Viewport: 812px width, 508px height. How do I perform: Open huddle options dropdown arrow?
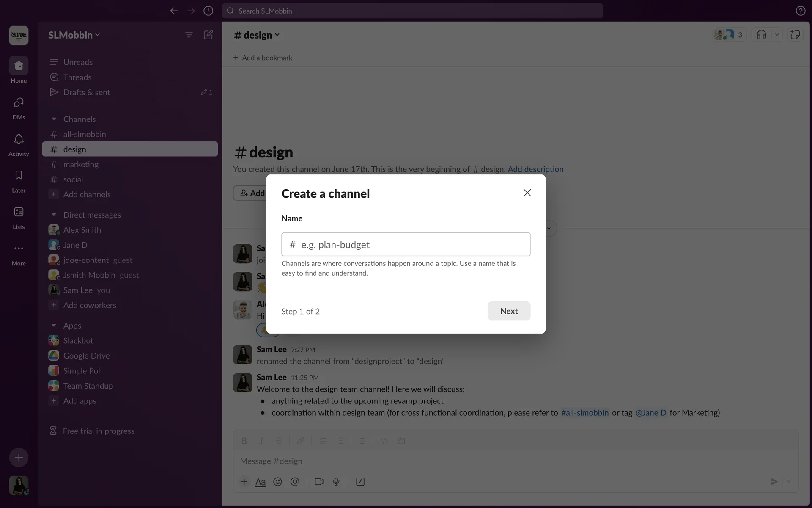pyautogui.click(x=777, y=35)
